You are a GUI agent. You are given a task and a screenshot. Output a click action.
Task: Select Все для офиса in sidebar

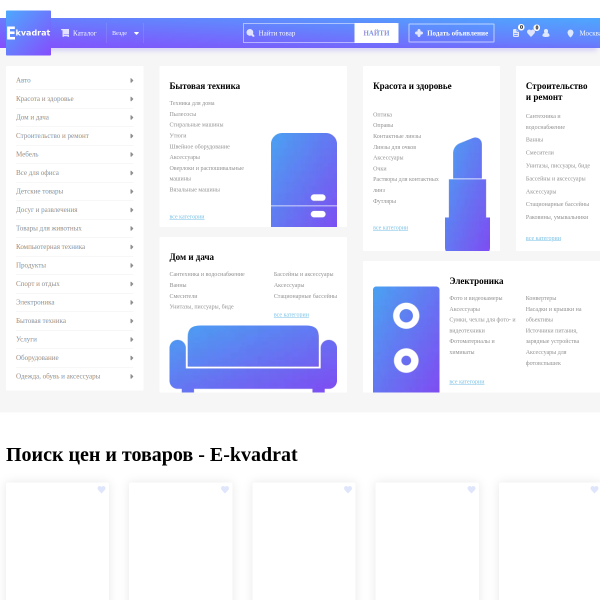coord(38,173)
